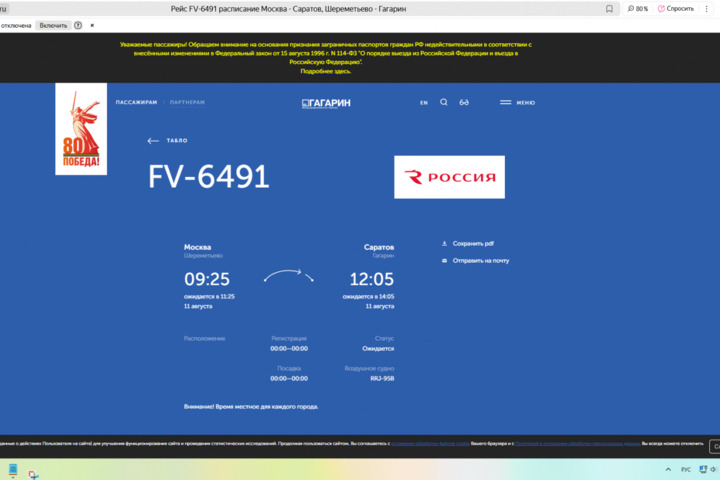Click Отправить на почту link
This screenshot has height=480, width=720.
[x=481, y=260]
